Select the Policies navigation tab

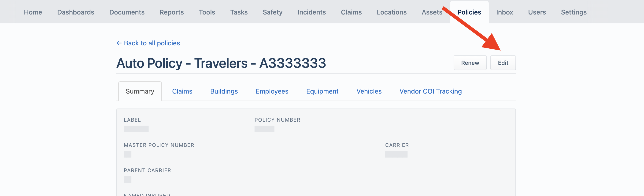click(469, 12)
